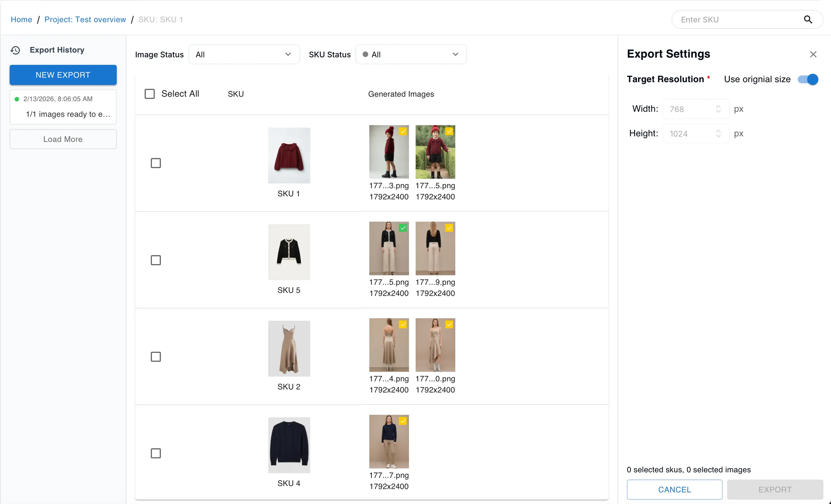Screen dimensions: 831x504
Task: Click the search magnifier icon
Action: tap(808, 19)
